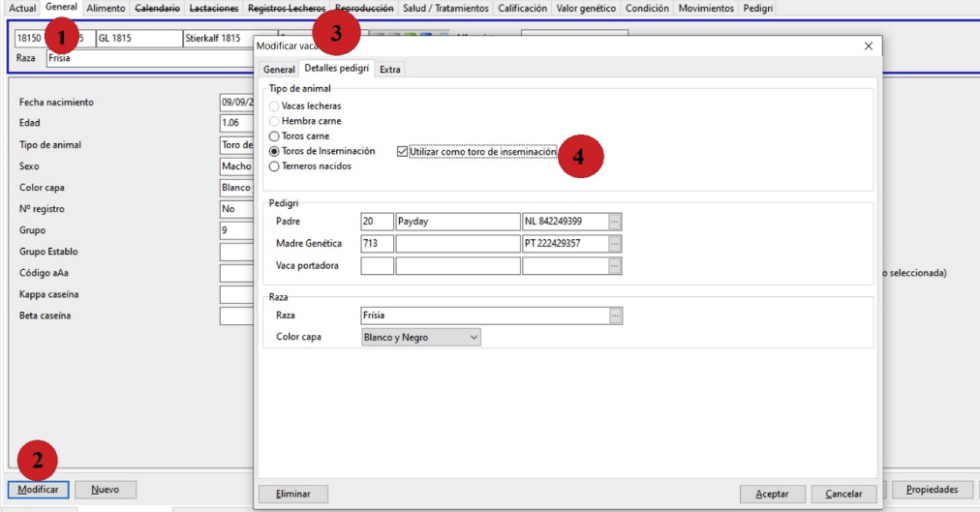Click the Tipo de animal field
This screenshot has width=980, height=512.
point(237,145)
